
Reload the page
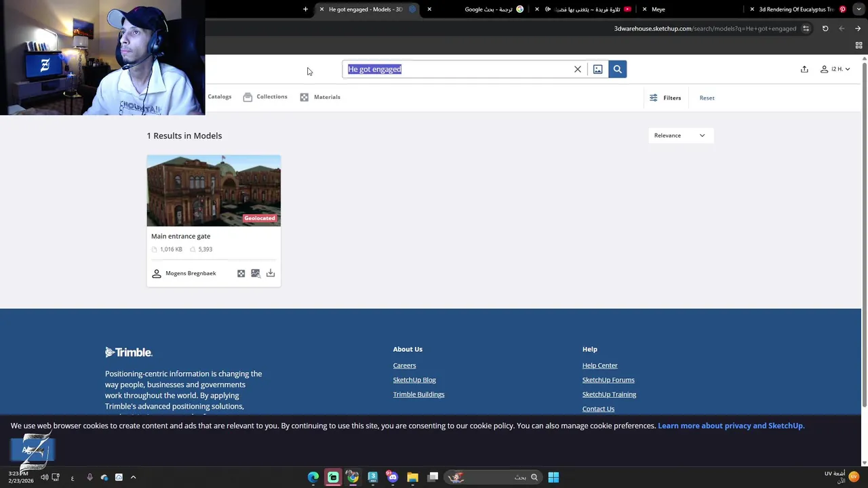[x=825, y=28]
